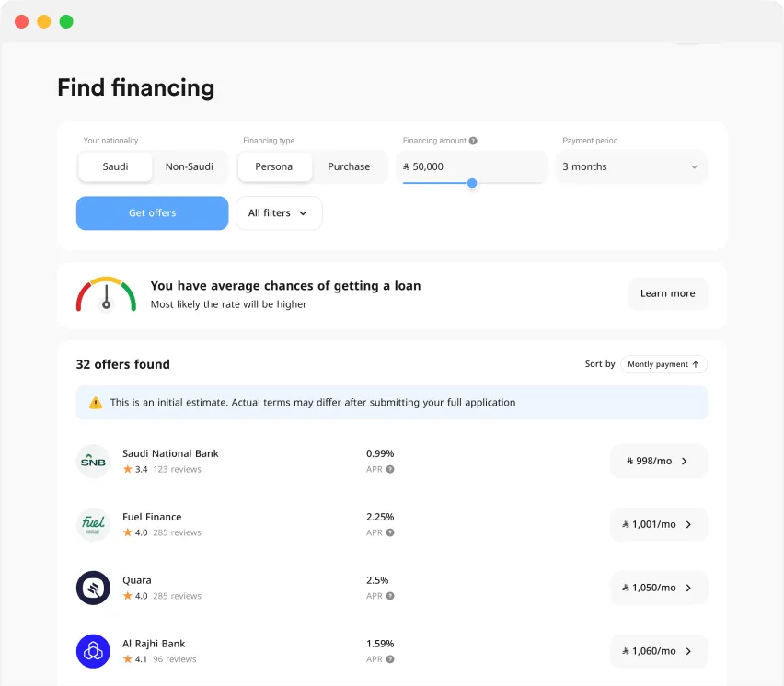Viewport: 784px width, 686px height.
Task: Click the loan chances gauge icon
Action: [106, 295]
